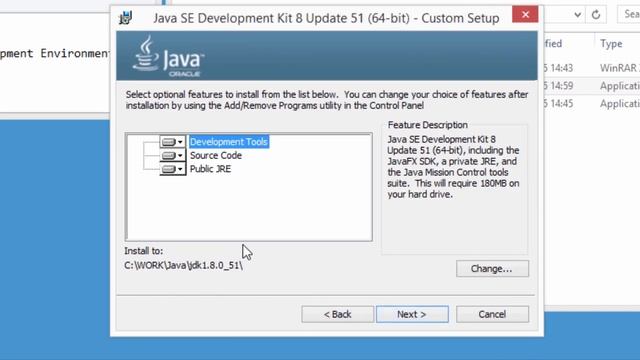Screen dimensions: 640x360
Task: Close the Java Custom Setup dialog
Action: tap(525, 15)
